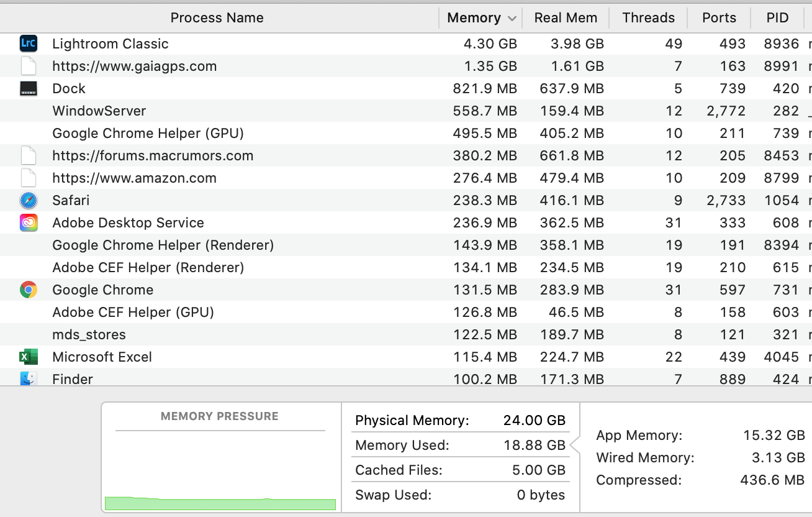Click PID 8936 in the table
The image size is (812, 517).
[782, 43]
